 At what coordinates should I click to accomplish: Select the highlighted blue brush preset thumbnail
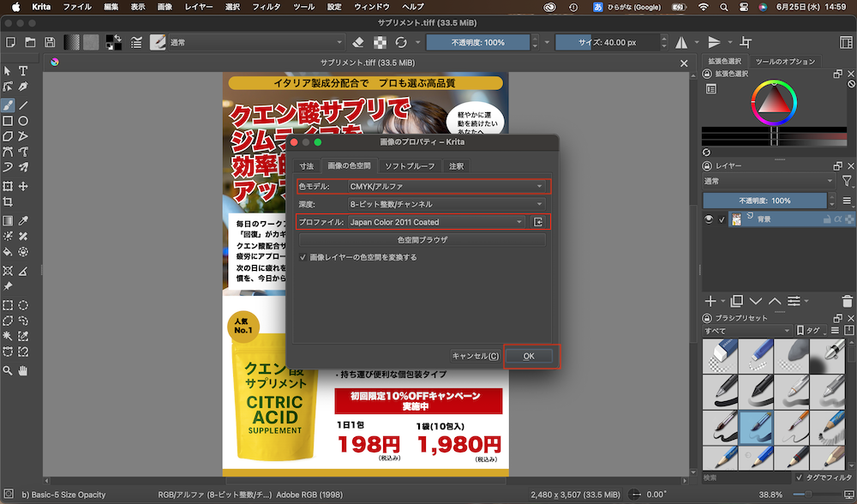(757, 429)
